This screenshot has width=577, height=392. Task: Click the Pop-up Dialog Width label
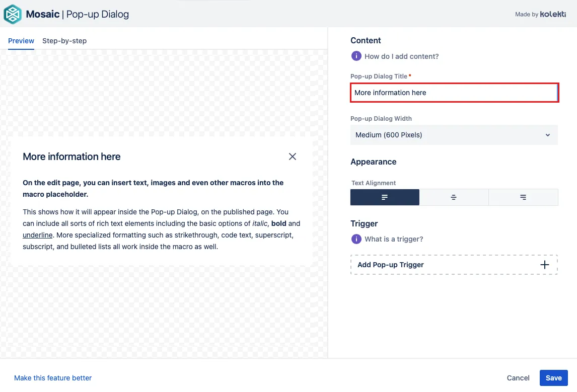[381, 119]
